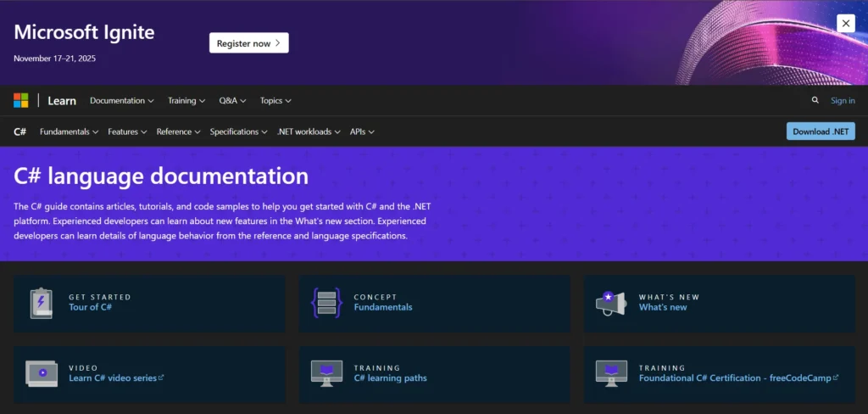Click the Tour of C# battery icon

coord(42,303)
